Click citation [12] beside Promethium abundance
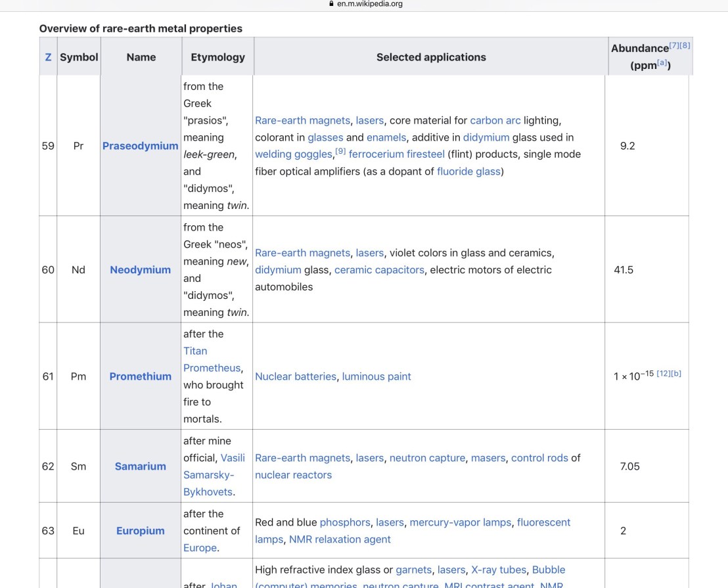This screenshot has height=588, width=728. click(x=663, y=373)
